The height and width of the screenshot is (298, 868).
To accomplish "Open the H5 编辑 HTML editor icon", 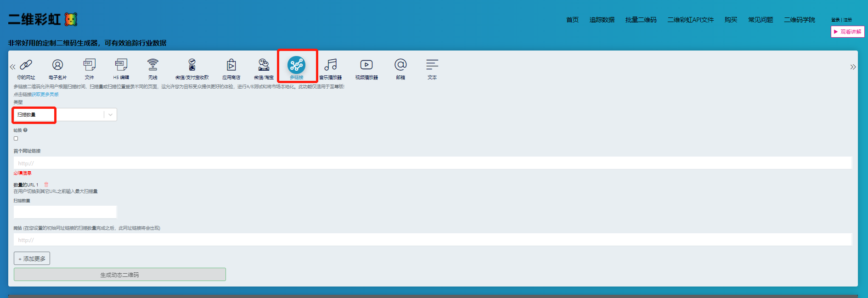I will click(121, 65).
